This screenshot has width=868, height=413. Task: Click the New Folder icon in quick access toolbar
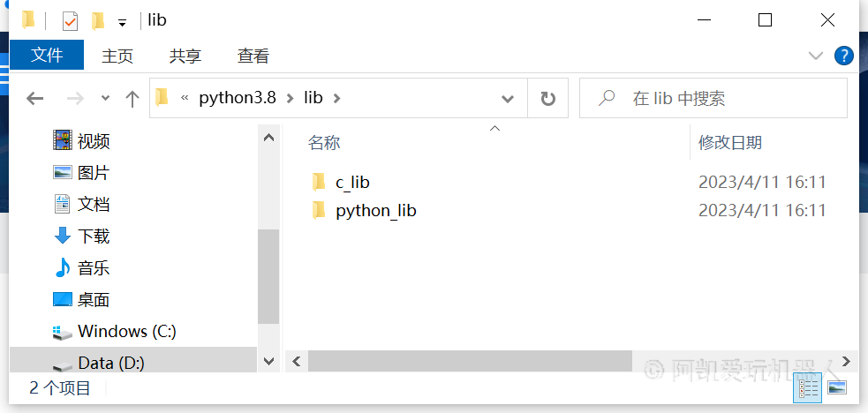click(98, 21)
